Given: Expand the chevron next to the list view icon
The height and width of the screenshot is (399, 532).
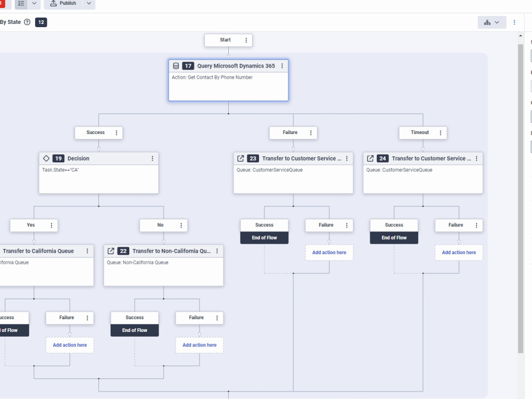Looking at the screenshot, I should tap(34, 3).
